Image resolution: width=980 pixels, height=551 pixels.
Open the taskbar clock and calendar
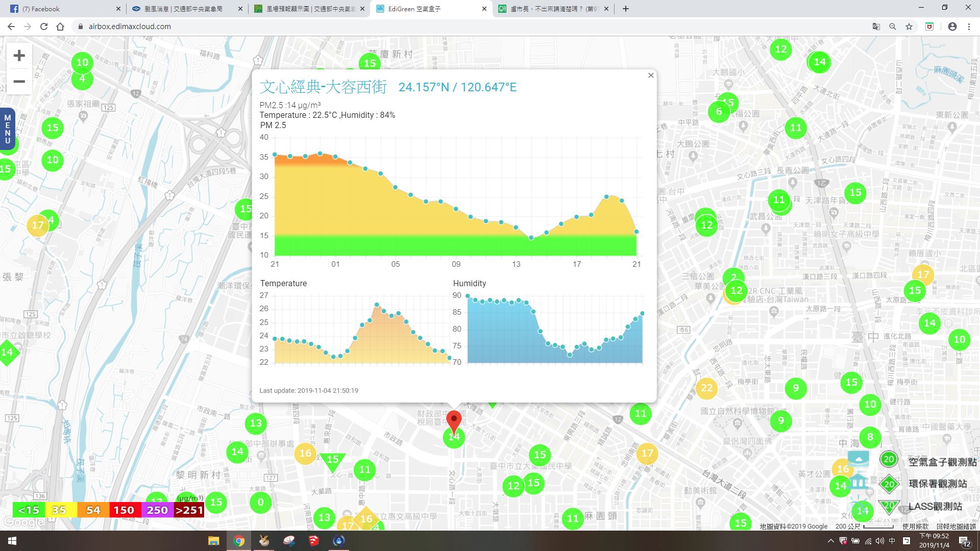coord(934,541)
